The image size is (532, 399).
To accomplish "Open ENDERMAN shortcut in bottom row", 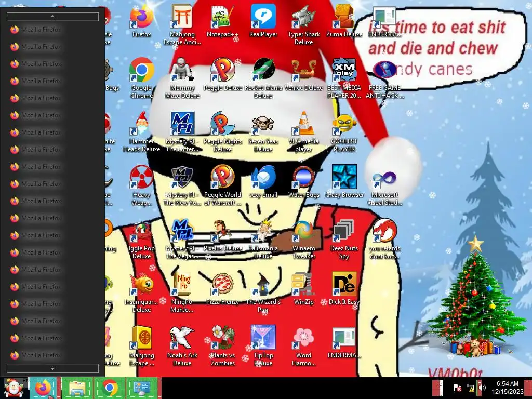I will coord(344,343).
